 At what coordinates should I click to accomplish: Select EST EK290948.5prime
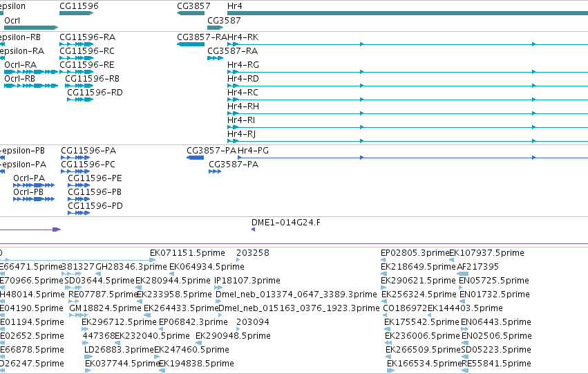[233, 336]
